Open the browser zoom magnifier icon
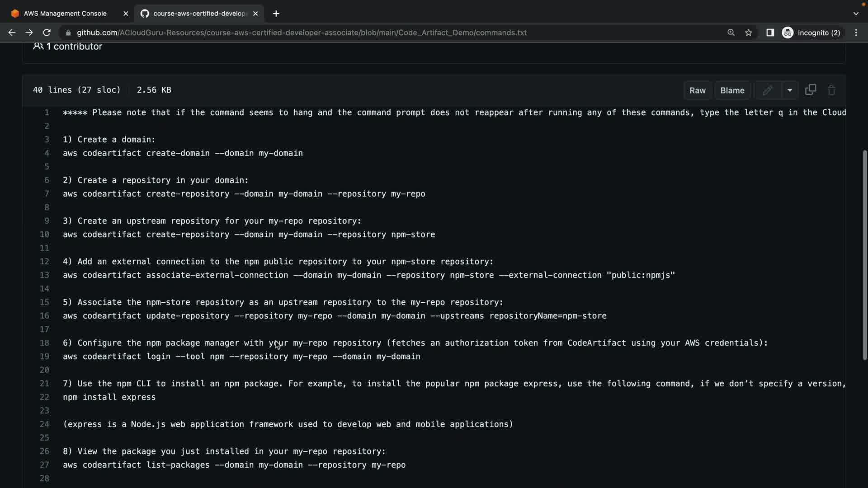This screenshot has height=488, width=868. [x=731, y=33]
